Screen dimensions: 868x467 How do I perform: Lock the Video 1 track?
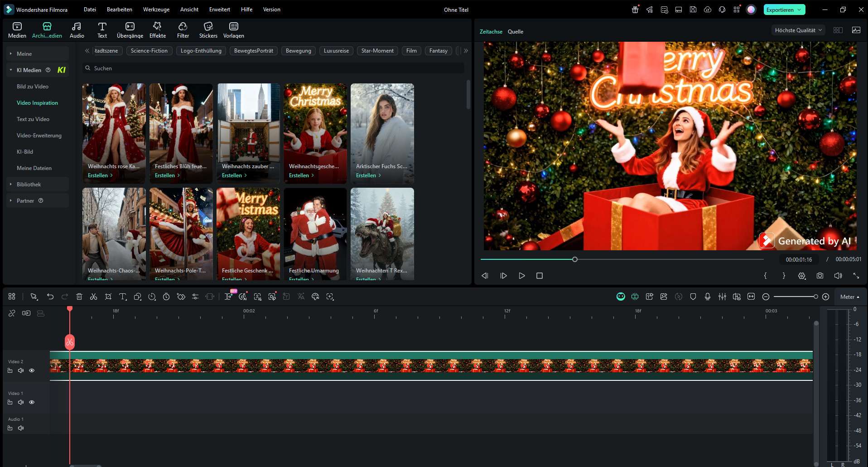coord(10,402)
